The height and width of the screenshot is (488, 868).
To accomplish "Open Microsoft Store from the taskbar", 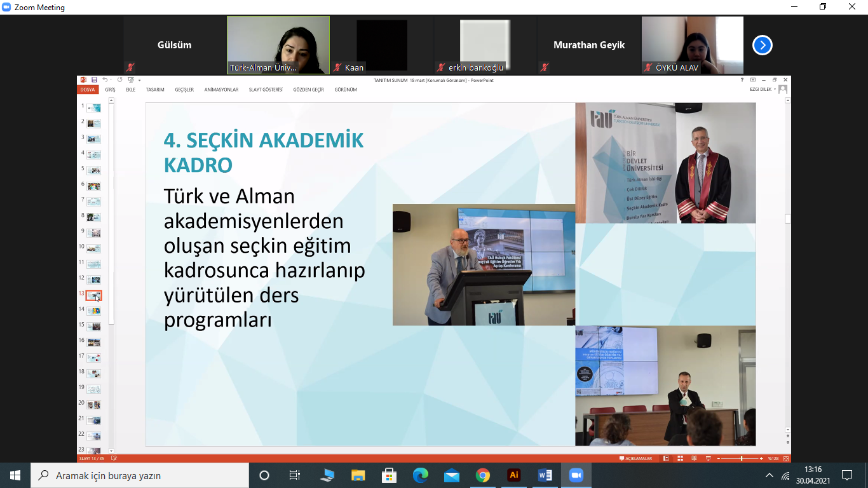I will [390, 475].
